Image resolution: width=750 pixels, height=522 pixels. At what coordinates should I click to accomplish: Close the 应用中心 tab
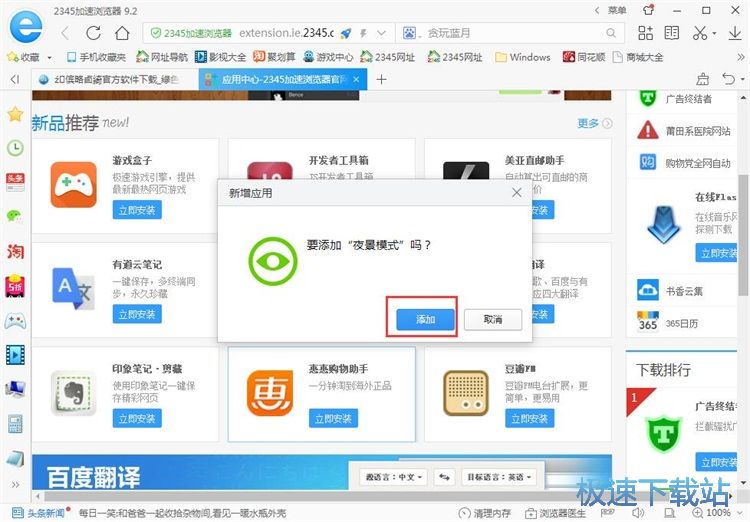[356, 79]
